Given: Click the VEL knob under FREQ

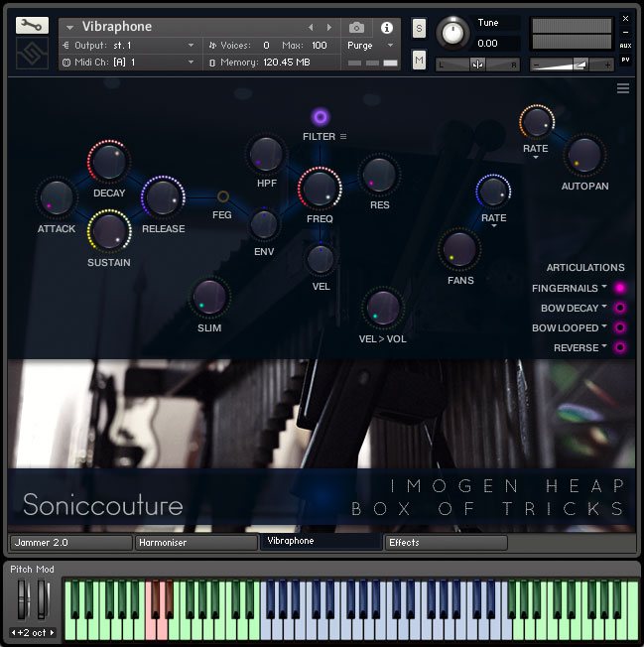Looking at the screenshot, I should tap(321, 259).
